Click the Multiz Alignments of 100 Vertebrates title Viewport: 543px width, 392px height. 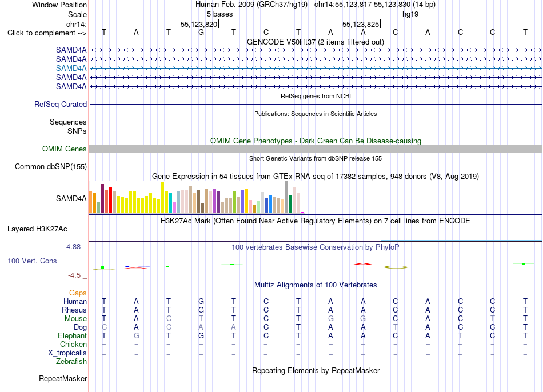316,285
